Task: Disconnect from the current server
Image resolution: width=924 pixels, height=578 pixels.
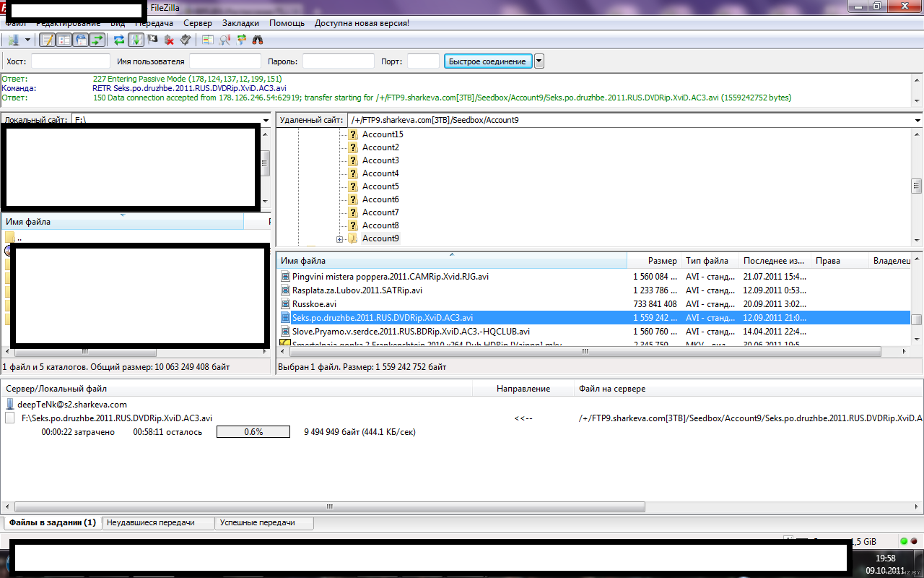Action: (x=169, y=40)
